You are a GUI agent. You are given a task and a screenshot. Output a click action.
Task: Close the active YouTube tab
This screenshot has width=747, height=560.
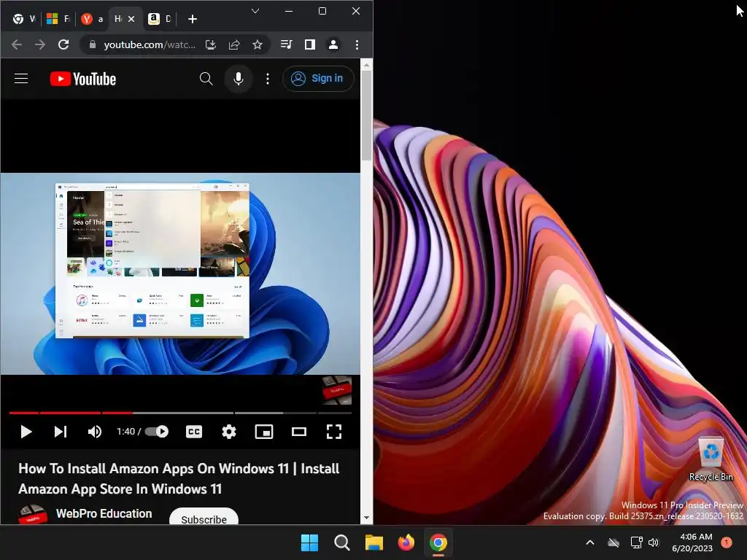pos(131,19)
